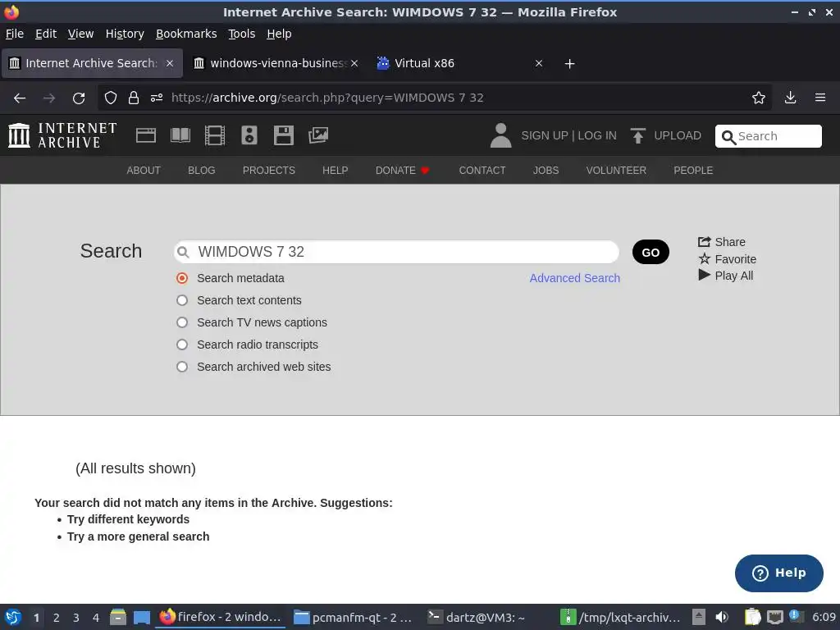Image resolution: width=840 pixels, height=630 pixels.
Task: Click the Firefox URL address bar
Action: (x=434, y=98)
